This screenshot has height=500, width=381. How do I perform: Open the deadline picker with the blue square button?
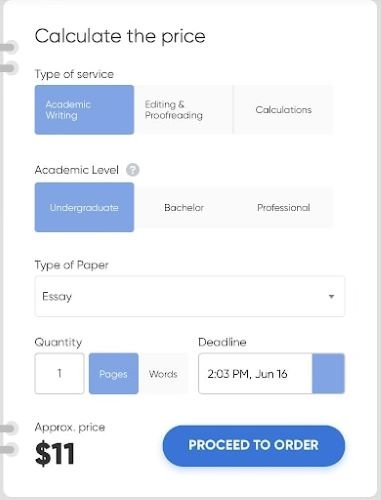pos(328,373)
